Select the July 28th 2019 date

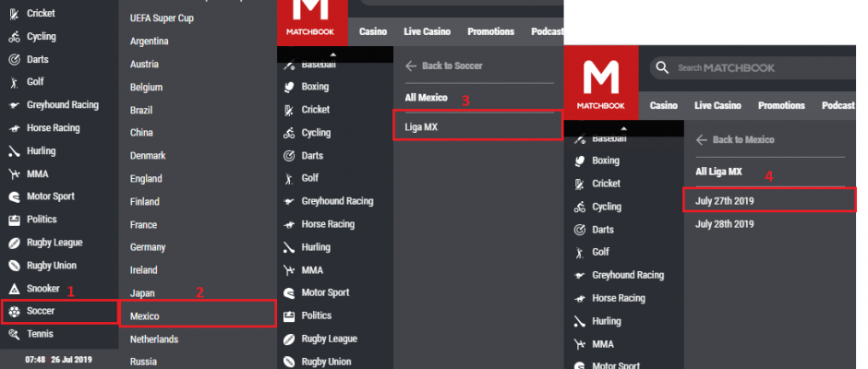tap(725, 224)
